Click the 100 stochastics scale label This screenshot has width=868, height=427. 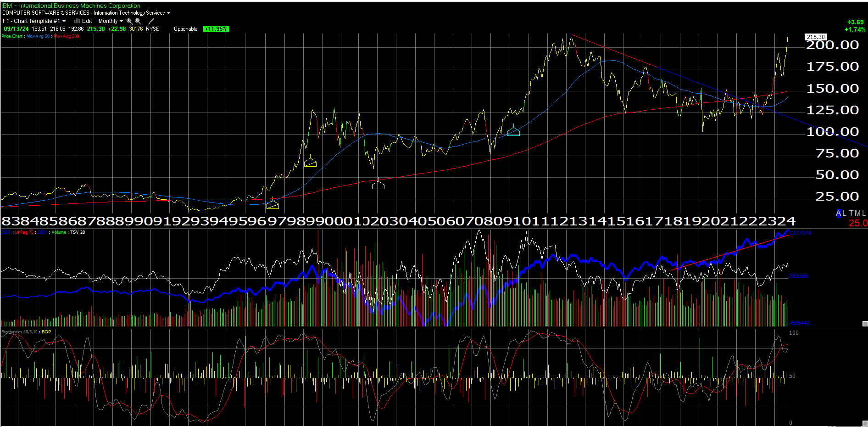[x=794, y=333]
